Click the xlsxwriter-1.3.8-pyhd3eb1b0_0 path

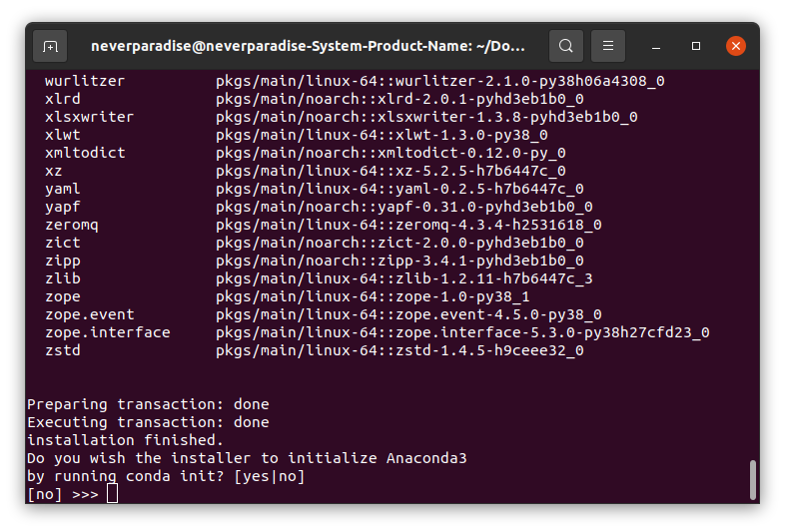tap(426, 117)
